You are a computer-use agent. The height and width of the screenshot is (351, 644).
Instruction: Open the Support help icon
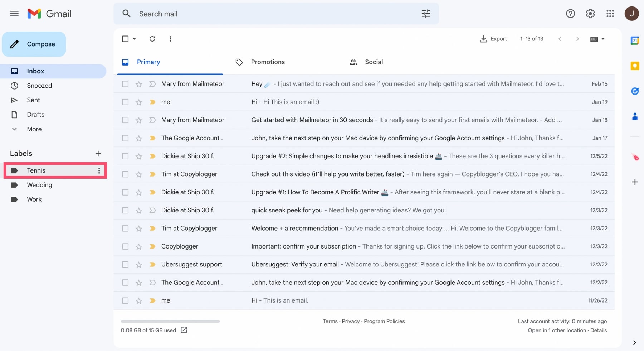click(x=570, y=14)
